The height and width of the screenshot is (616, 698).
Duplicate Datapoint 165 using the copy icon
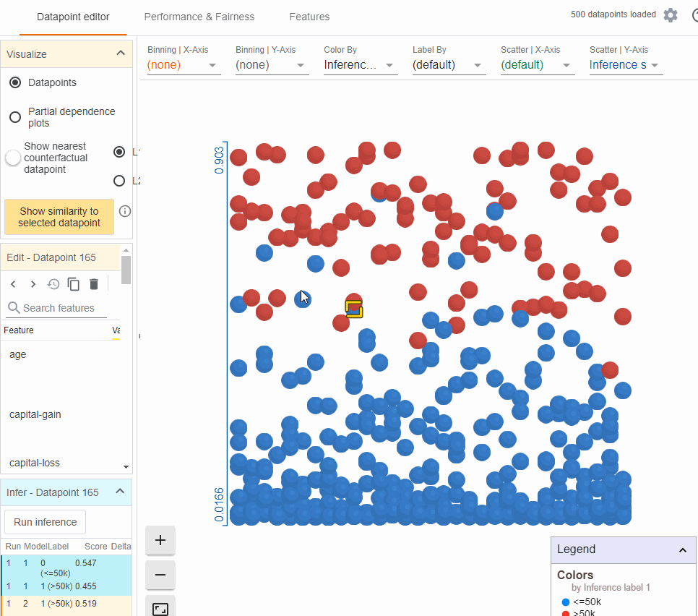[x=73, y=283]
